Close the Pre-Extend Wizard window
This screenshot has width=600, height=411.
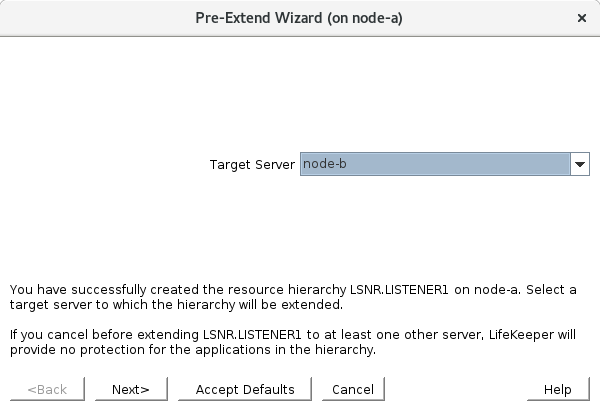[582, 18]
